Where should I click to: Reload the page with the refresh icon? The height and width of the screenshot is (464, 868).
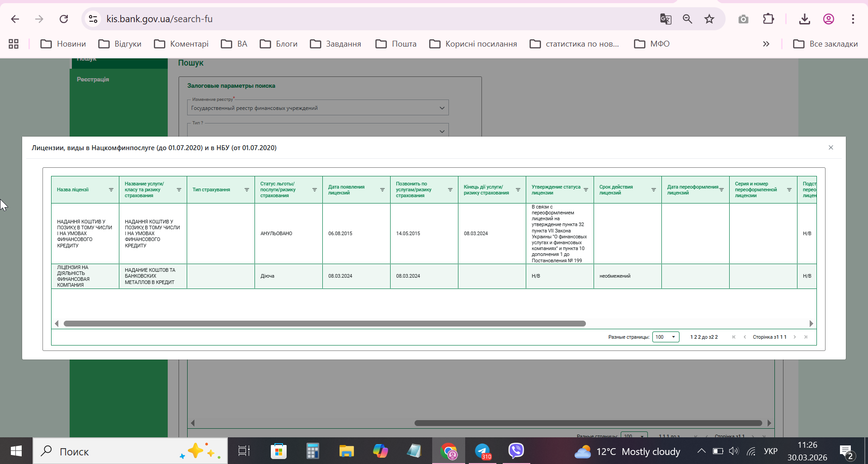64,19
